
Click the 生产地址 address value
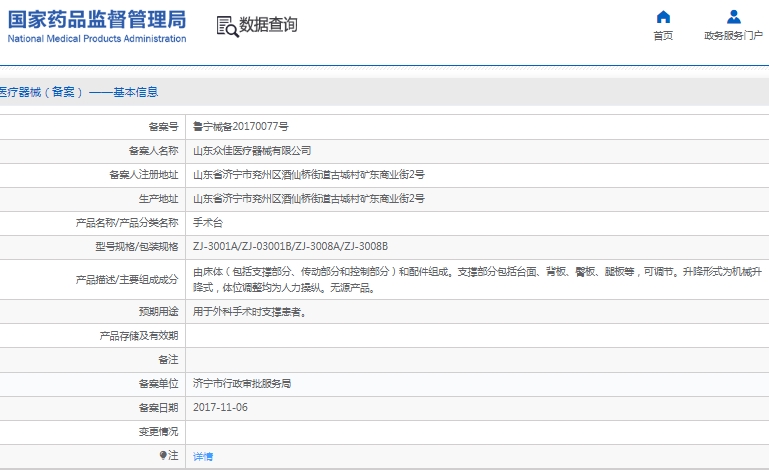coord(308,199)
